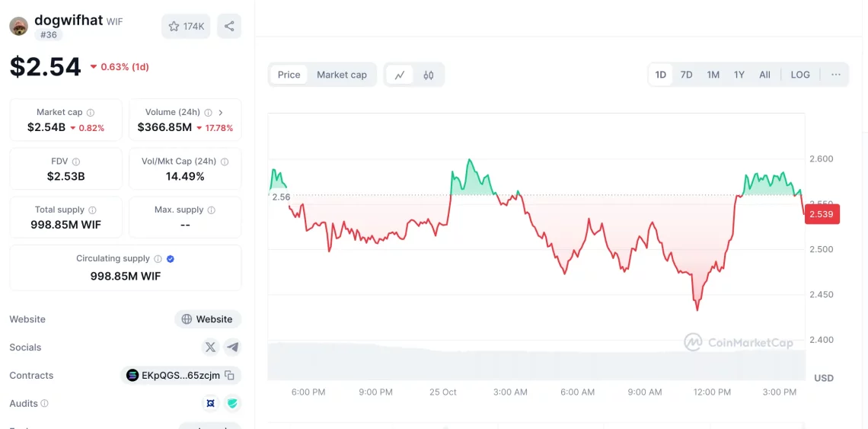Copy the contract address with copy icon
The image size is (868, 429).
229,375
